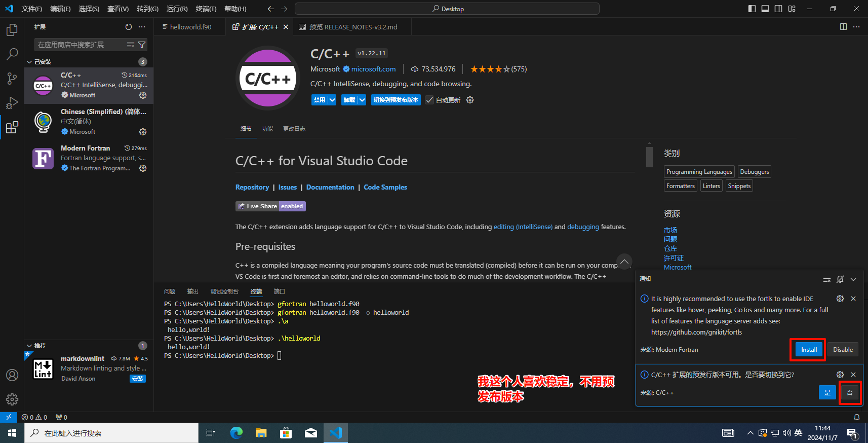Open Run and Debug view
The image size is (868, 443).
[x=12, y=103]
